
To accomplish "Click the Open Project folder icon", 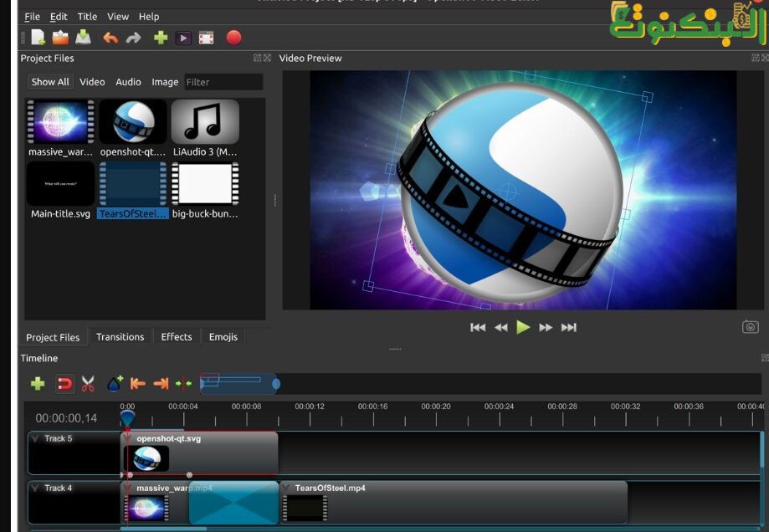I will (60, 38).
